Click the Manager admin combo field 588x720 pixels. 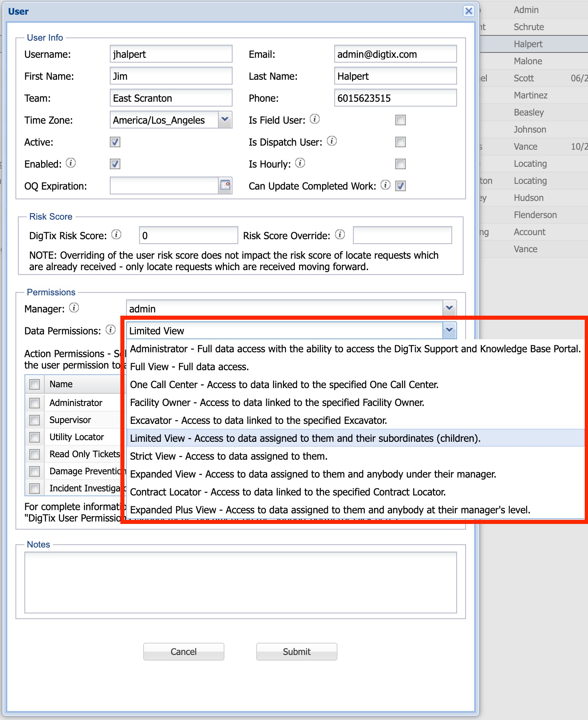tap(284, 308)
